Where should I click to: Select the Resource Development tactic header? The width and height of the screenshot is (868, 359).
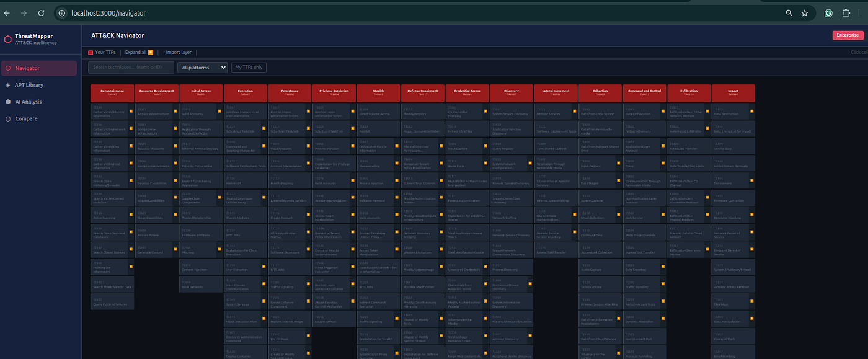[157, 92]
